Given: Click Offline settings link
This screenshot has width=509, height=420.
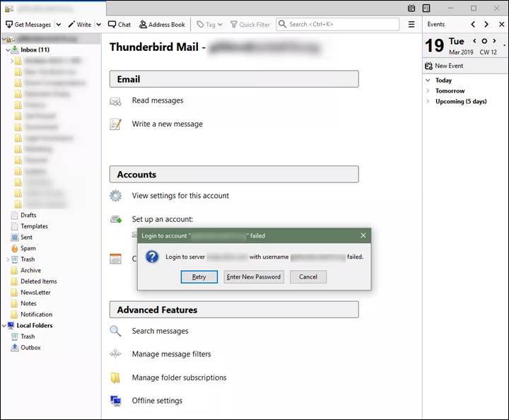Looking at the screenshot, I should (157, 401).
